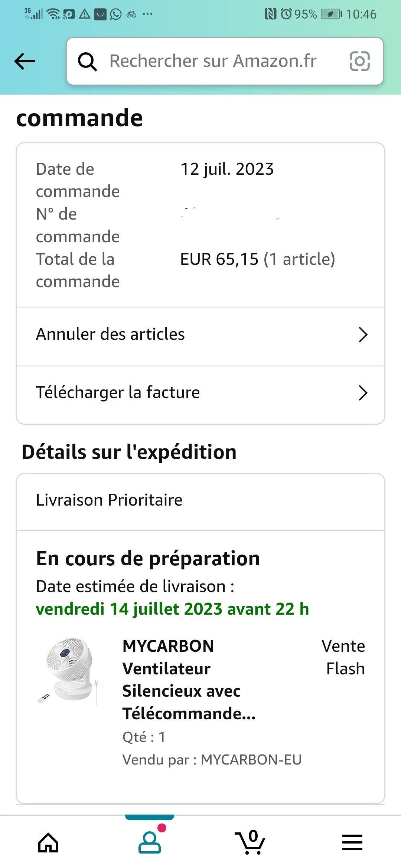Image resolution: width=401 pixels, height=868 pixels.
Task: Open MYCARBON Ventilateur Silencieux product title
Action: click(189, 680)
